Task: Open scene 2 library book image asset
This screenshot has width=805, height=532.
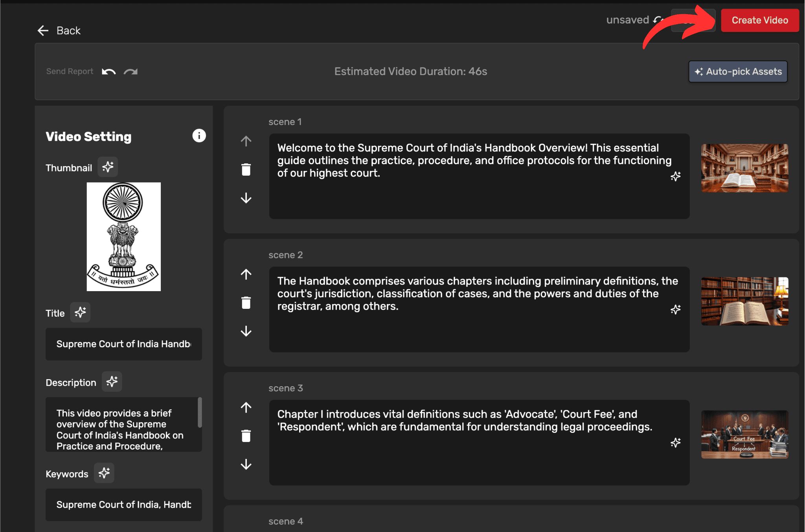Action: coord(745,301)
